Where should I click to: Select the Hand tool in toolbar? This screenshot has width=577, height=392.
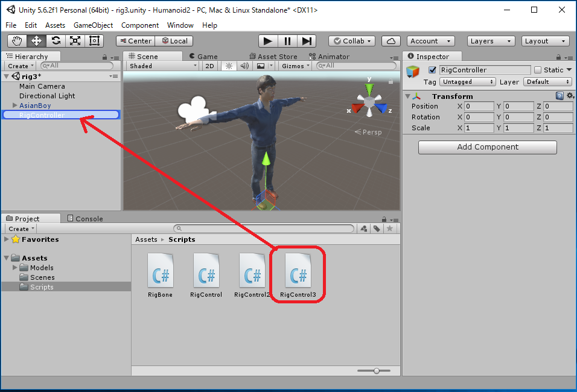pos(18,41)
